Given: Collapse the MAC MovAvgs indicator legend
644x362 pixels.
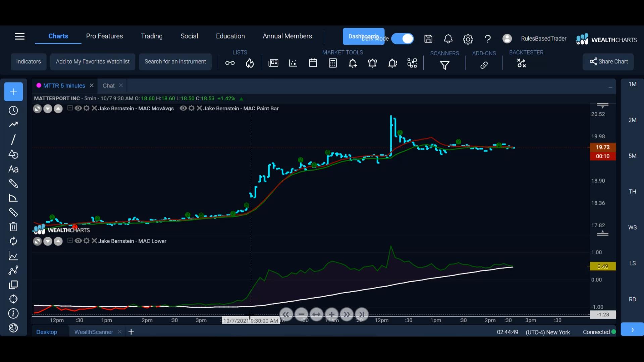Looking at the screenshot, I should tap(70, 108).
